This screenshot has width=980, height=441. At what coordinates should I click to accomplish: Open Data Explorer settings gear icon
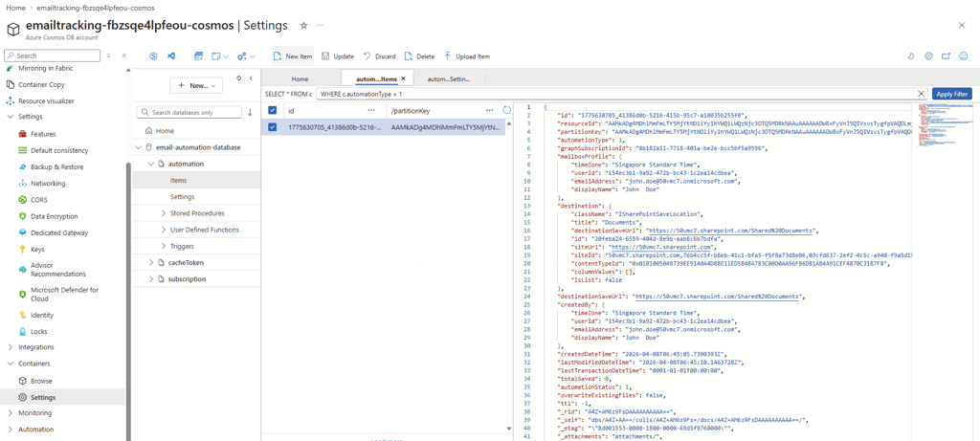[x=928, y=56]
